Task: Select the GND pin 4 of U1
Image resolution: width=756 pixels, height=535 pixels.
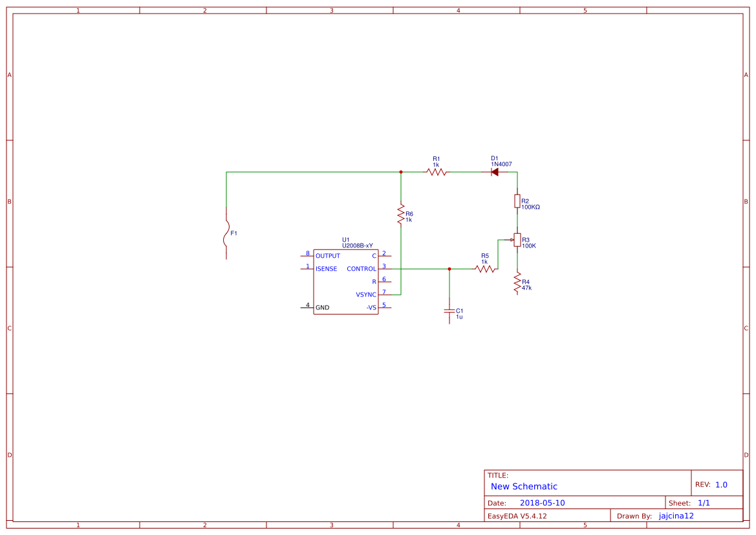Action: point(308,307)
